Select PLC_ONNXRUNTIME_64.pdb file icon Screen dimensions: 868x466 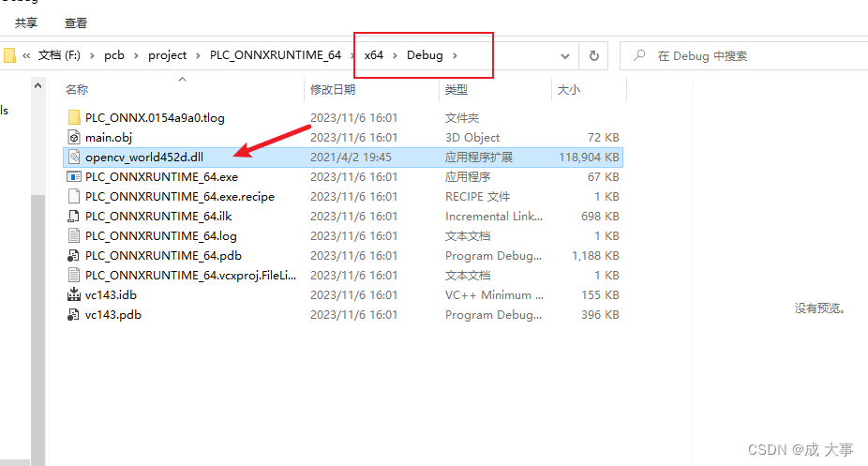pyautogui.click(x=74, y=256)
